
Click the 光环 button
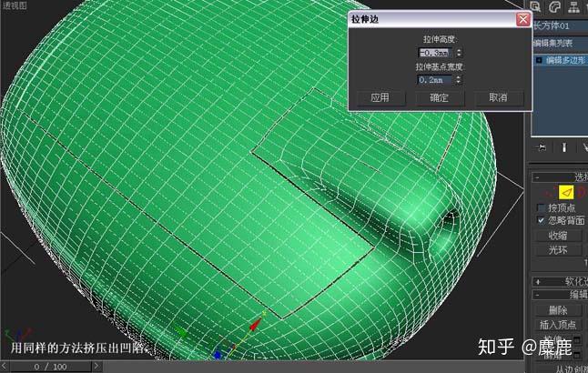[x=558, y=249]
